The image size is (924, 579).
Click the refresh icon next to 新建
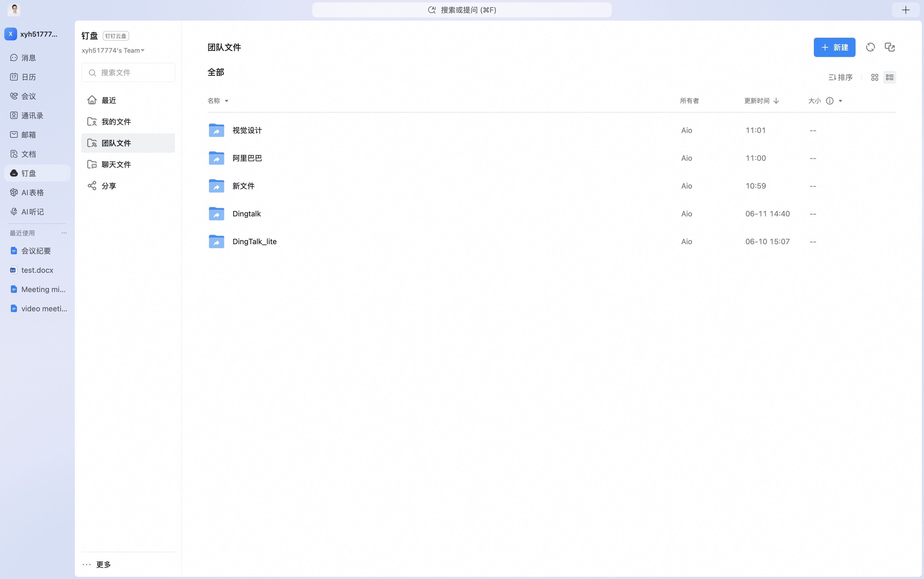pos(870,47)
